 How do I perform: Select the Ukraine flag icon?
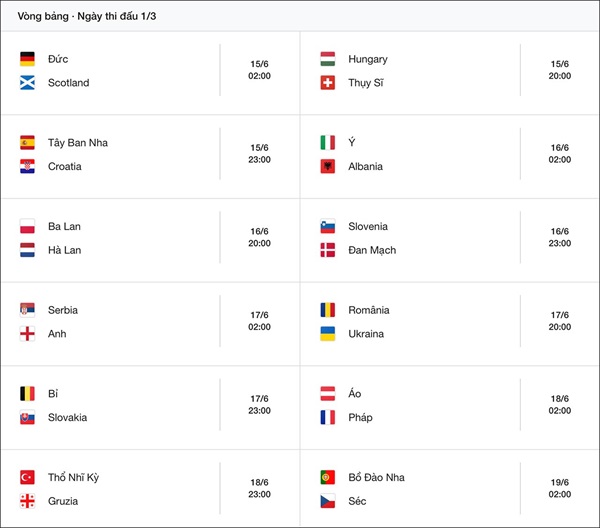pyautogui.click(x=327, y=334)
